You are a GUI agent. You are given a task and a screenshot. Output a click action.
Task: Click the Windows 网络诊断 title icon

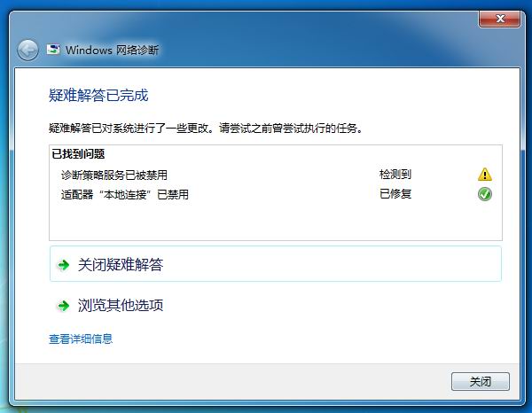pos(53,50)
